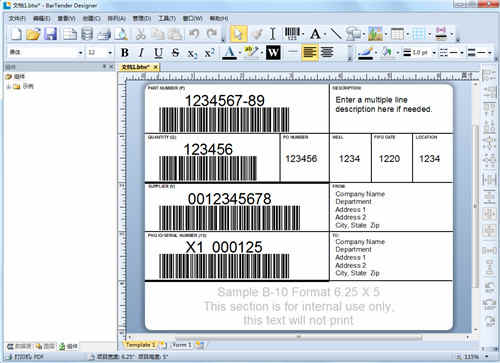The width and height of the screenshot is (500, 363).
Task: Click the white-on-black W button
Action: [273, 53]
